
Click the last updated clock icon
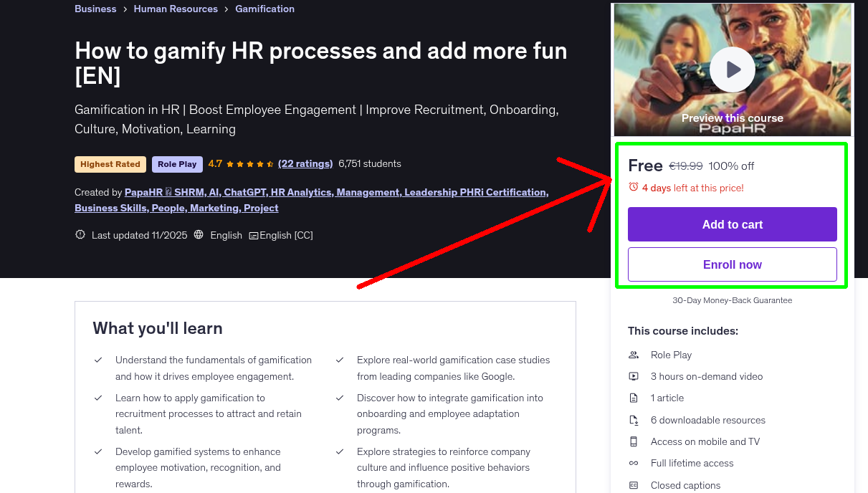tap(80, 234)
